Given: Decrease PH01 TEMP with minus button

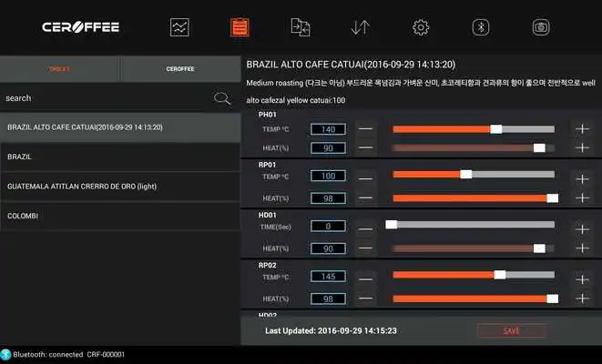Looking at the screenshot, I should coord(365,129).
